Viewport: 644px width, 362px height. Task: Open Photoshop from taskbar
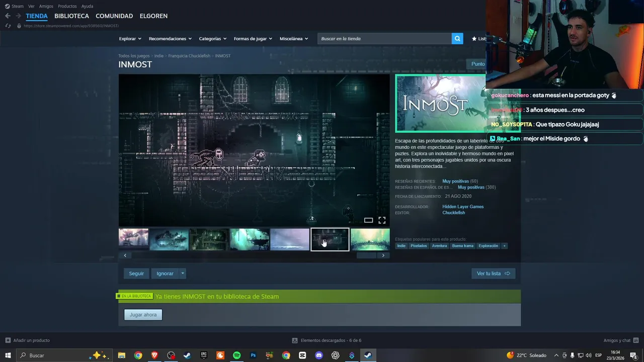(x=253, y=355)
